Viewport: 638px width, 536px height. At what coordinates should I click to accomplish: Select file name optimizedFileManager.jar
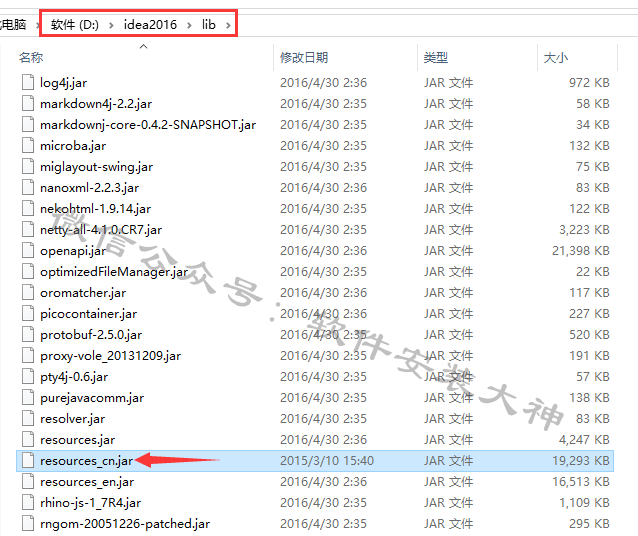coord(114,271)
